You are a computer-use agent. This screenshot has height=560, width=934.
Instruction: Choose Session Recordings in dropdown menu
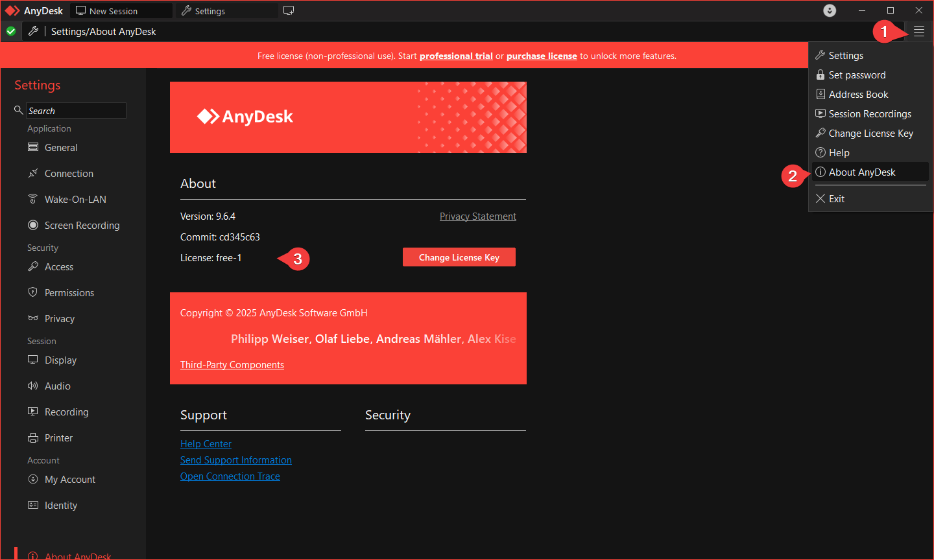tap(869, 114)
